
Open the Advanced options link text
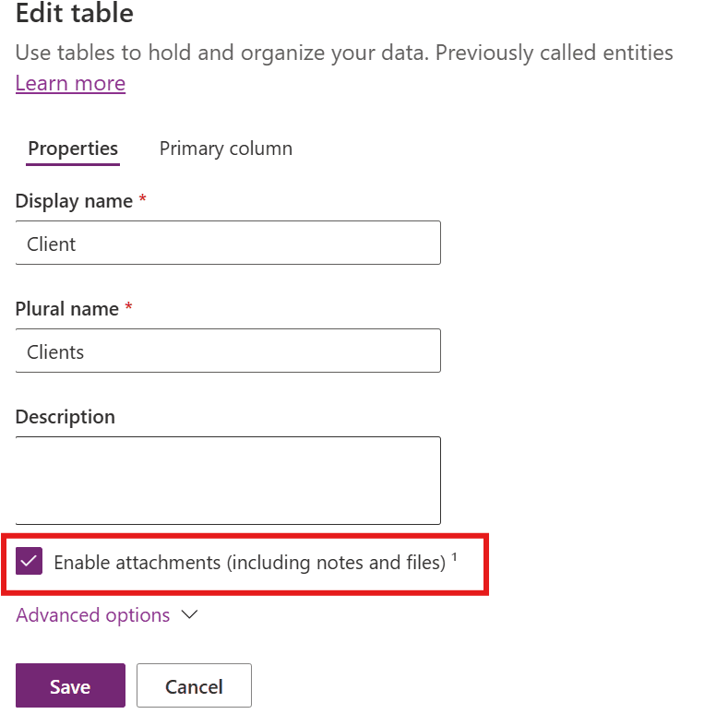pyautogui.click(x=93, y=615)
